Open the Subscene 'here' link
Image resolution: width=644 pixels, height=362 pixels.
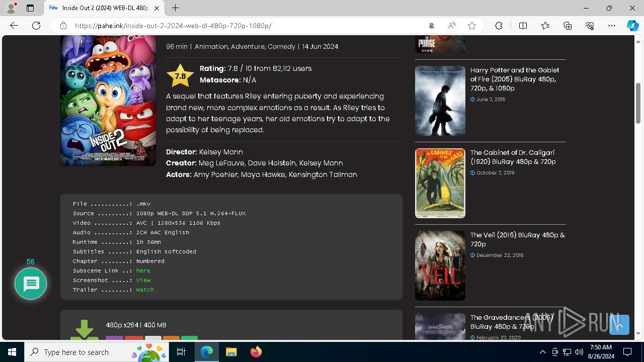tap(143, 270)
